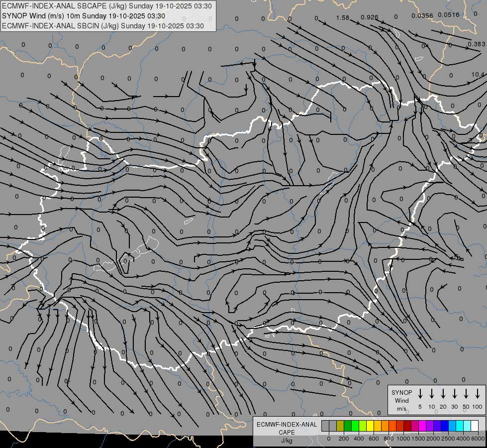Click the 400 tick label
This screenshot has height=448, width=487.
359,439
